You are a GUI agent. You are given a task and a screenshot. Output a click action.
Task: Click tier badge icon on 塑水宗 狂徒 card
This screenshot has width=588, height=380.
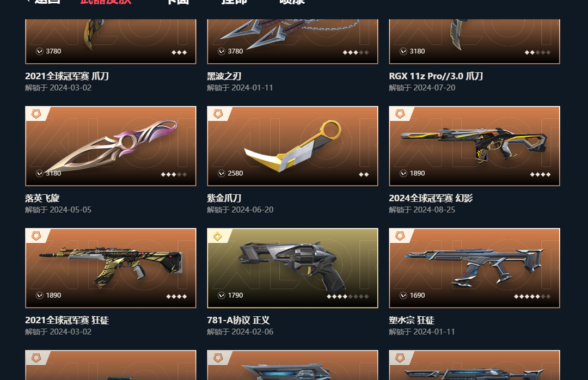tap(400, 236)
